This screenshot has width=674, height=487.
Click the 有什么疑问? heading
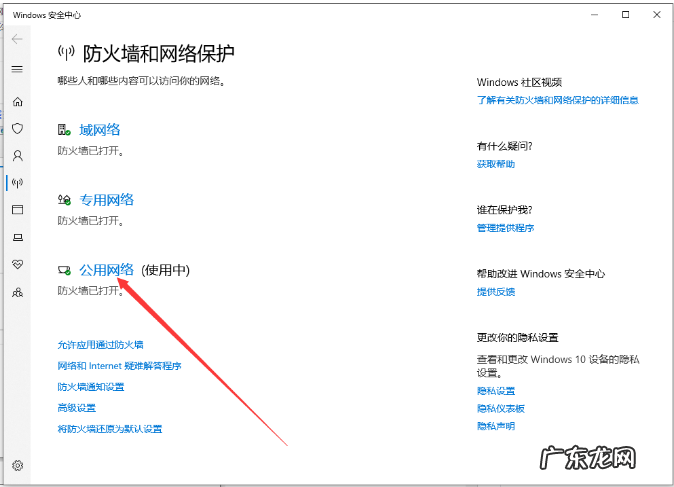click(504, 146)
